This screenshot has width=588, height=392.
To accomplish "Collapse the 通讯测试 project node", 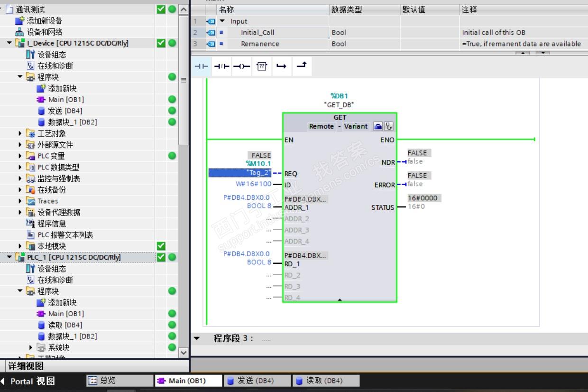I will click(1, 9).
